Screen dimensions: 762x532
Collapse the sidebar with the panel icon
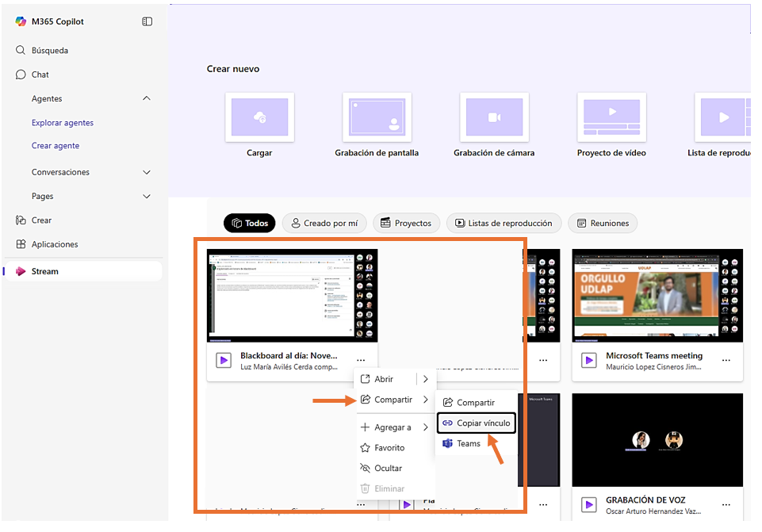coord(147,21)
